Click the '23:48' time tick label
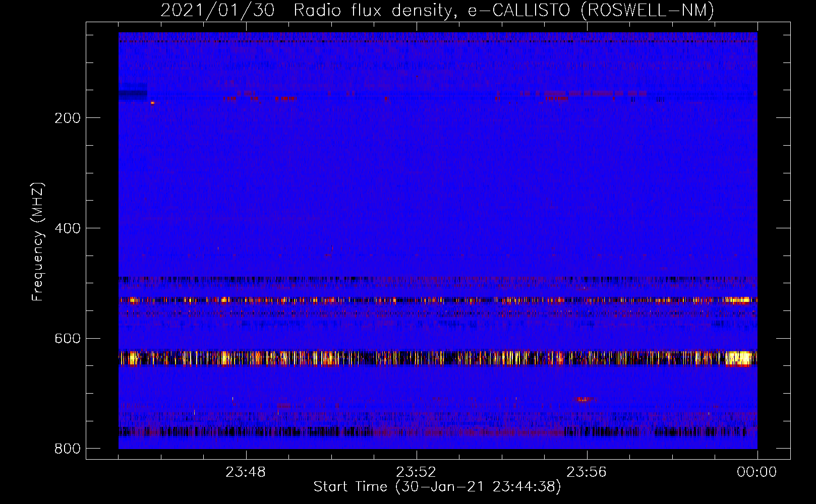816x504 pixels. (x=246, y=472)
